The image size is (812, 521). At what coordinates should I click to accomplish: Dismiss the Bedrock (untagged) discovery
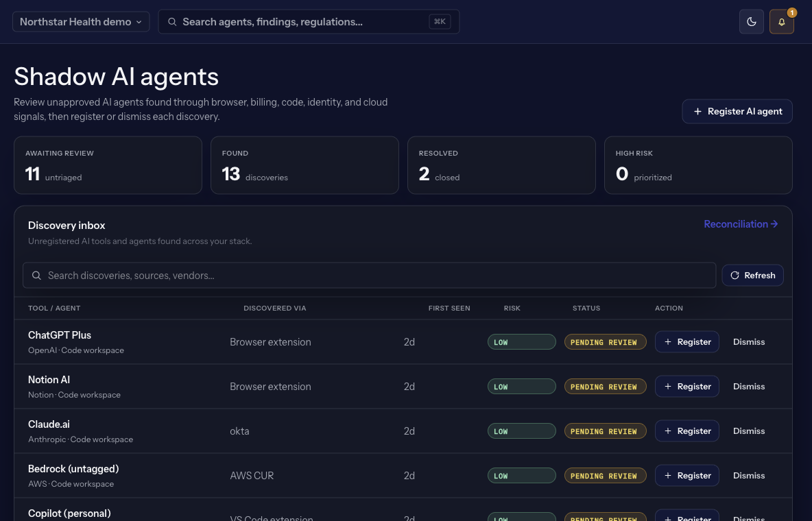[x=749, y=476]
